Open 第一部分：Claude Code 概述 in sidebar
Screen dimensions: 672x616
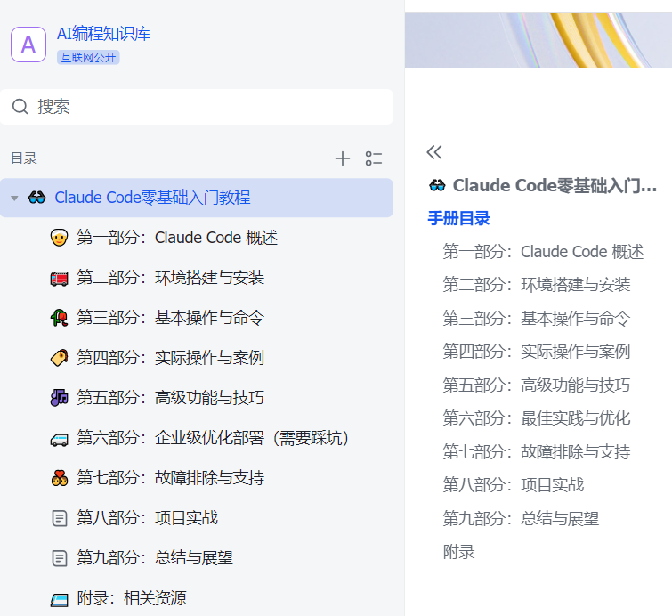177,238
